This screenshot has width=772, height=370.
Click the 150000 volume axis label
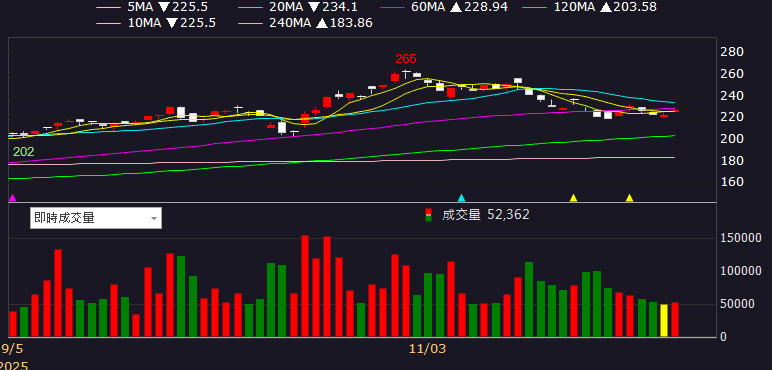[x=740, y=238]
